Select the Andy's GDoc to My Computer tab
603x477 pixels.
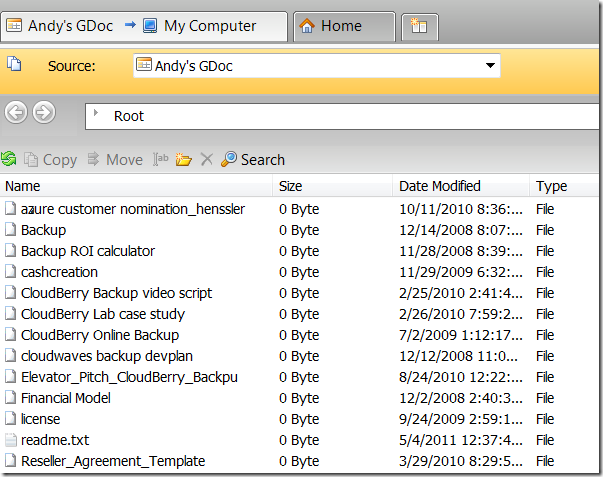(x=145, y=26)
